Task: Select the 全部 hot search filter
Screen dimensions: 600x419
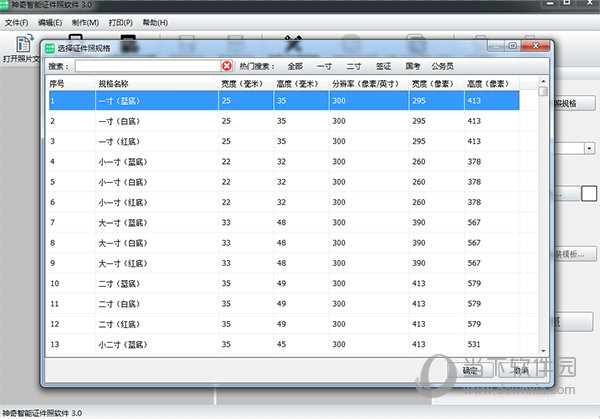Action: (x=295, y=67)
